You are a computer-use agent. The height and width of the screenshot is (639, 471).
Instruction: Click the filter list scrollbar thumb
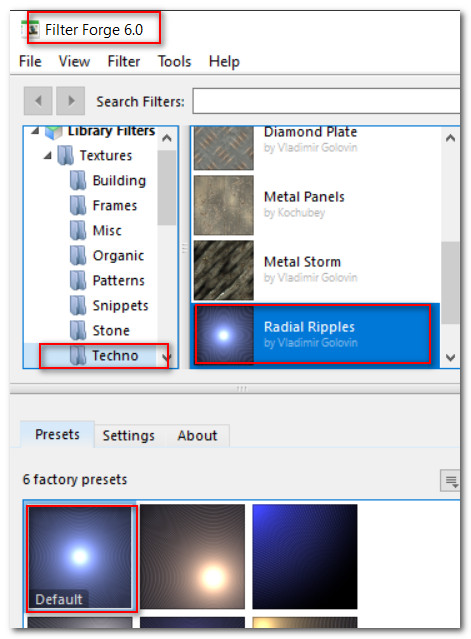[450, 282]
